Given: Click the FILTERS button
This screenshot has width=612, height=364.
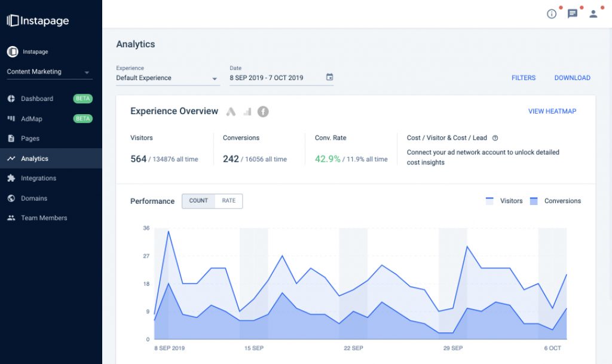Looking at the screenshot, I should pos(524,78).
